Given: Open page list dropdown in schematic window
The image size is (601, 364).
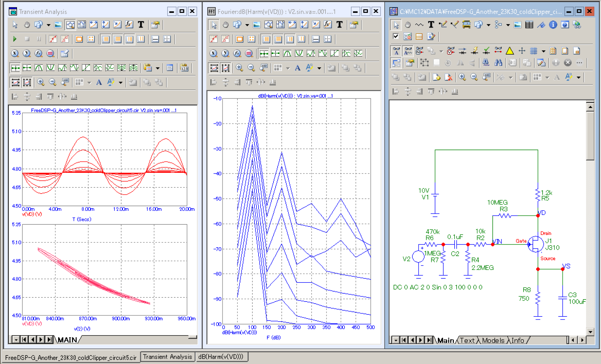Looking at the screenshot, I should point(396,340).
